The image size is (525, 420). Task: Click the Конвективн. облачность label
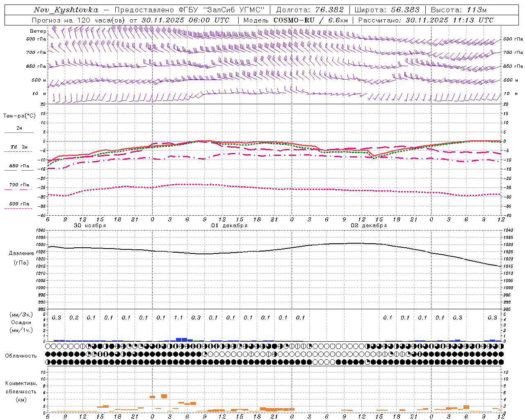point(21,391)
